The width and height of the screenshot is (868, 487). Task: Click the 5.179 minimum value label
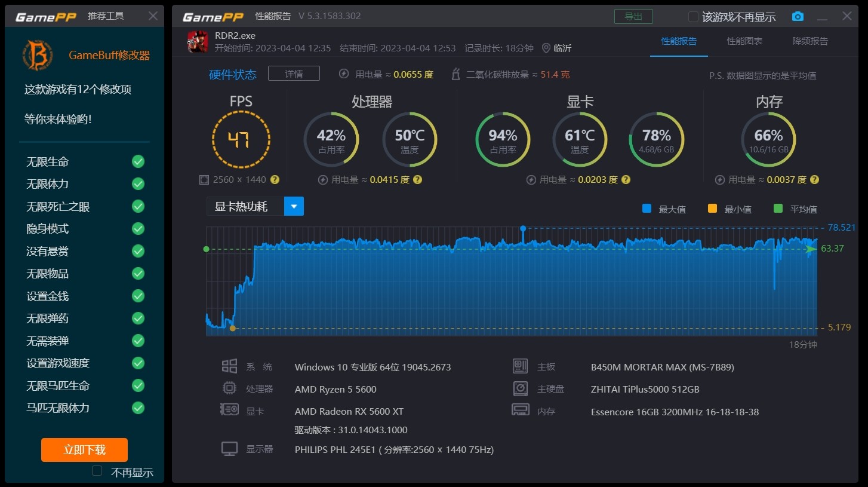pyautogui.click(x=839, y=327)
